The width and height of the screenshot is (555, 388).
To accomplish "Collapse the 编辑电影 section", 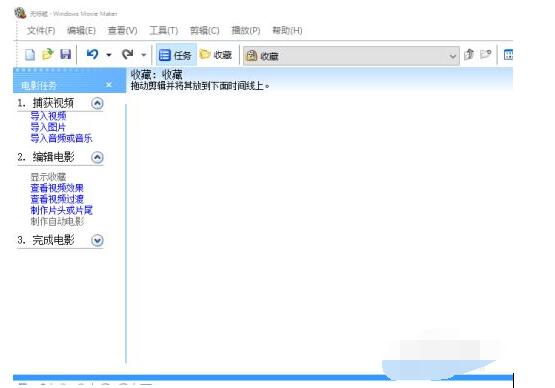I will point(97,157).
